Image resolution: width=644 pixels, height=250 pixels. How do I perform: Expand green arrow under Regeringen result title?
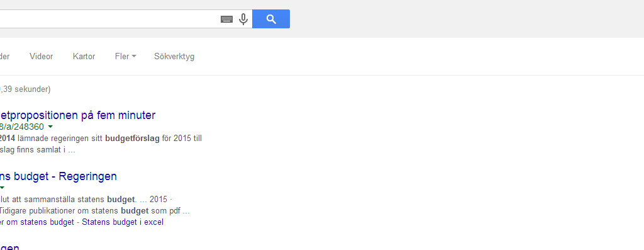click(x=2, y=188)
